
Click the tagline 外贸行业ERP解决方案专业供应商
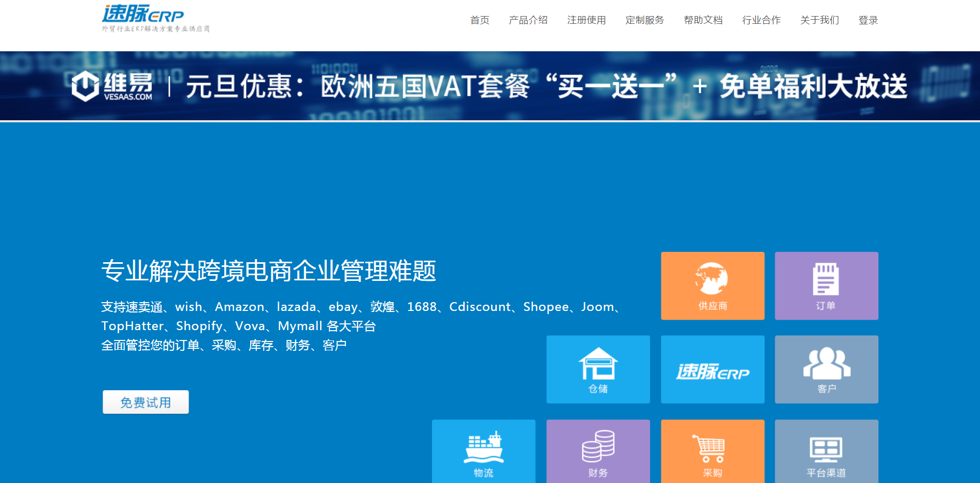point(155,29)
